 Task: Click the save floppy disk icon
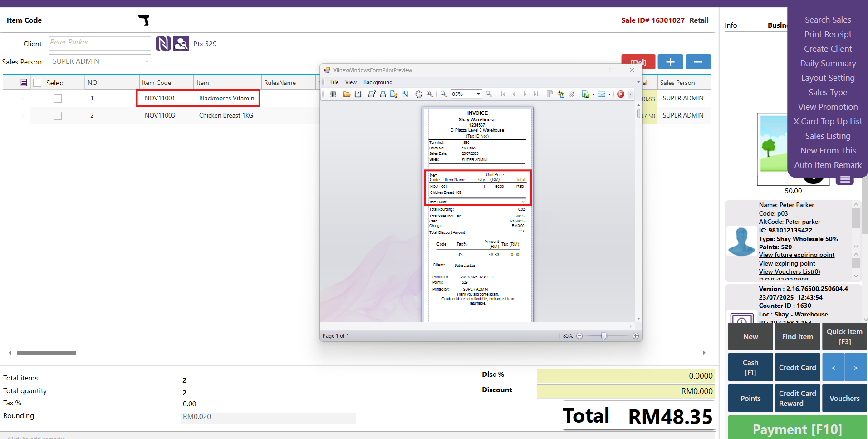(358, 94)
